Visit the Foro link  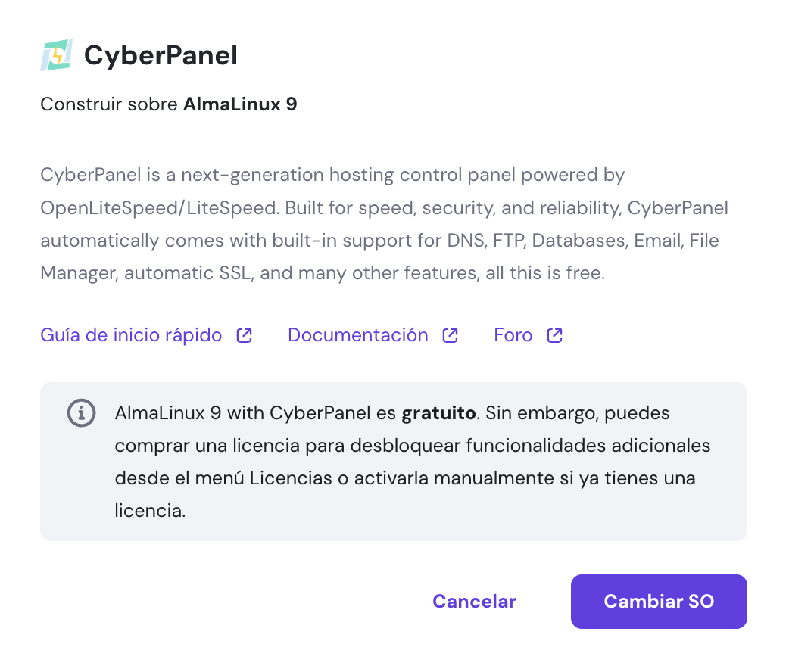coord(513,334)
